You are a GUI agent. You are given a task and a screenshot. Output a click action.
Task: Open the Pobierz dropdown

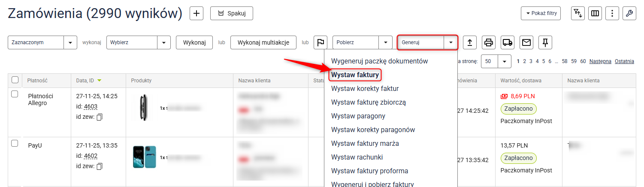click(386, 42)
